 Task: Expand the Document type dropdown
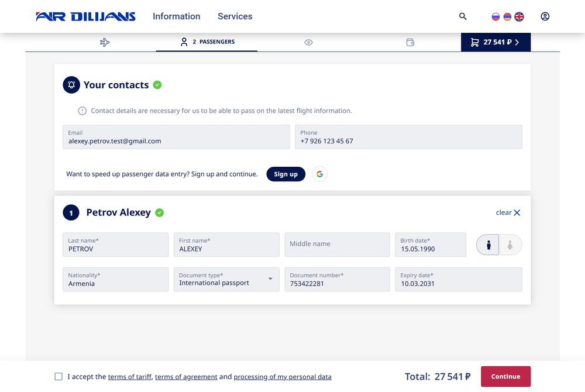226,279
